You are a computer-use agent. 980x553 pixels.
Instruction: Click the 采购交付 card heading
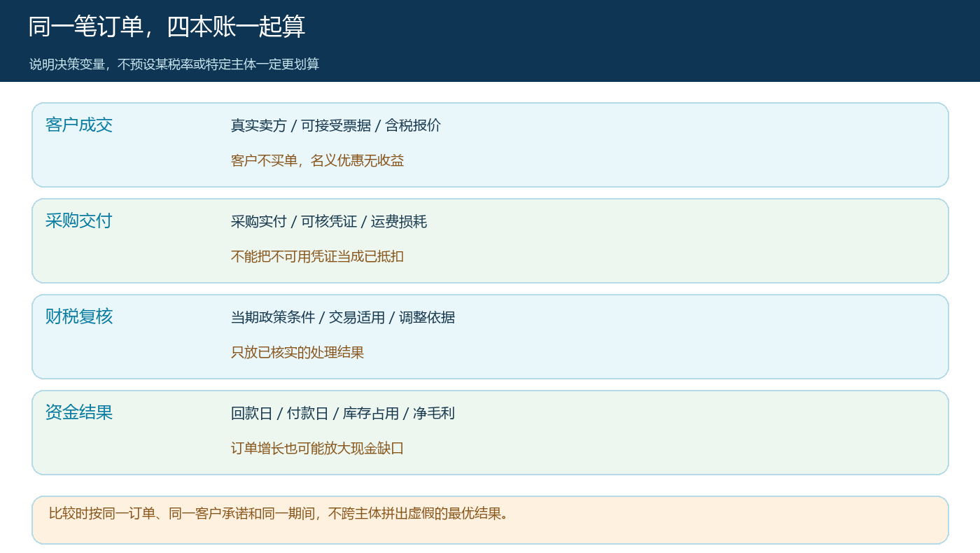click(79, 221)
